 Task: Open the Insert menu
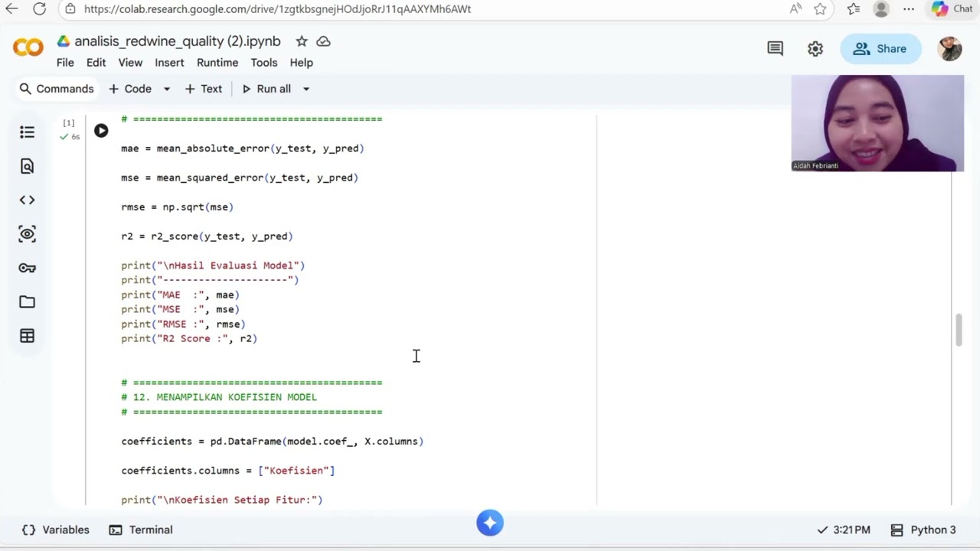coord(169,63)
